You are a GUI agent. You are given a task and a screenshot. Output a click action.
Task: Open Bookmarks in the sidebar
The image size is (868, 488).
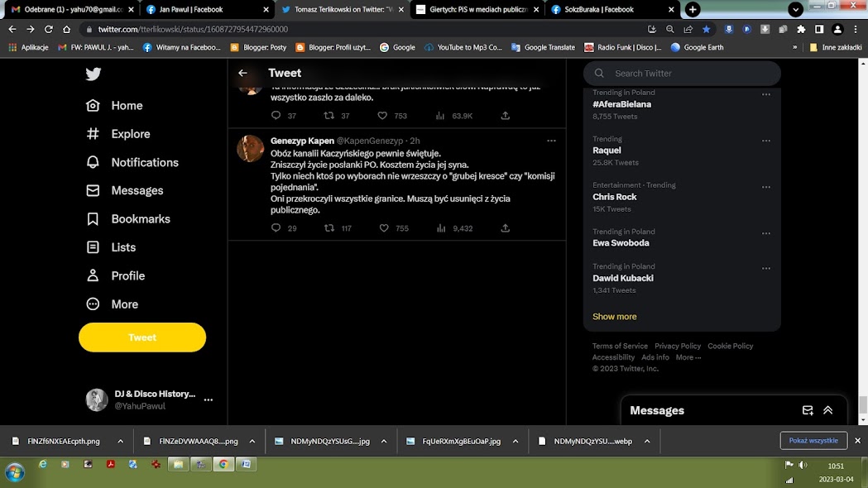[128, 219]
